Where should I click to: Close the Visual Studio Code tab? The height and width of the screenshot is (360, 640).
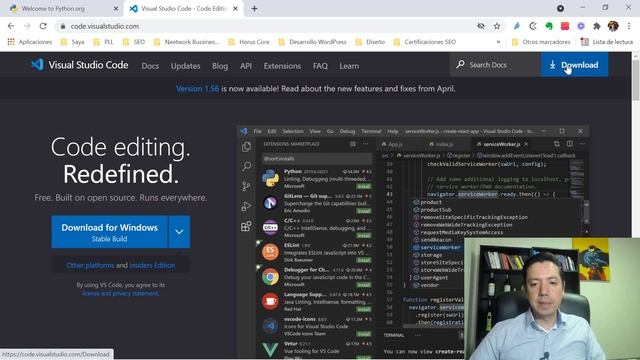coord(236,8)
